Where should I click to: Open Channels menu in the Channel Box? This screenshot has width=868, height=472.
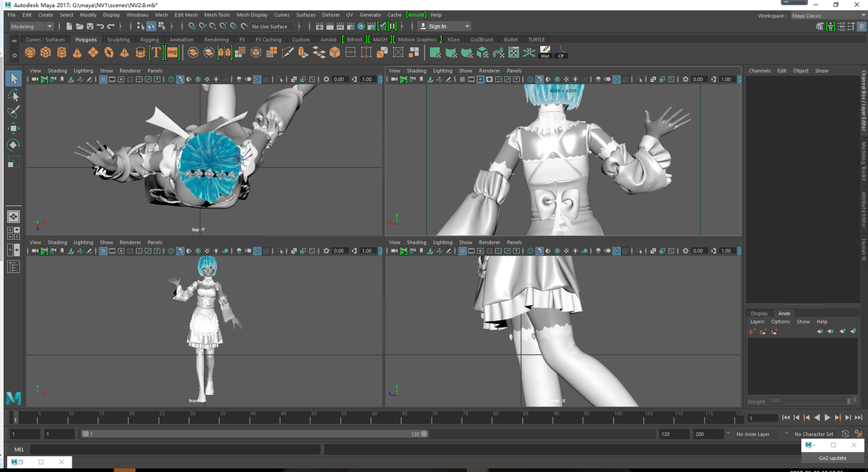pyautogui.click(x=759, y=70)
